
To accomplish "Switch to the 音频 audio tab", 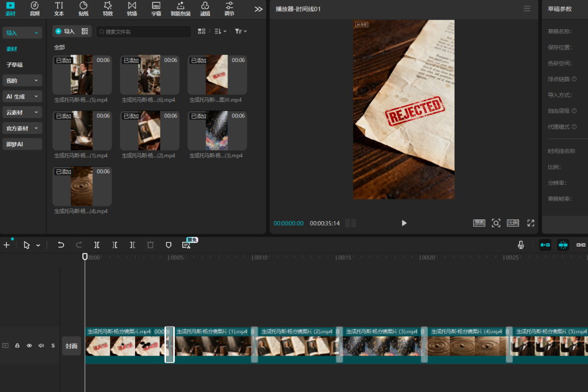I will coord(35,9).
